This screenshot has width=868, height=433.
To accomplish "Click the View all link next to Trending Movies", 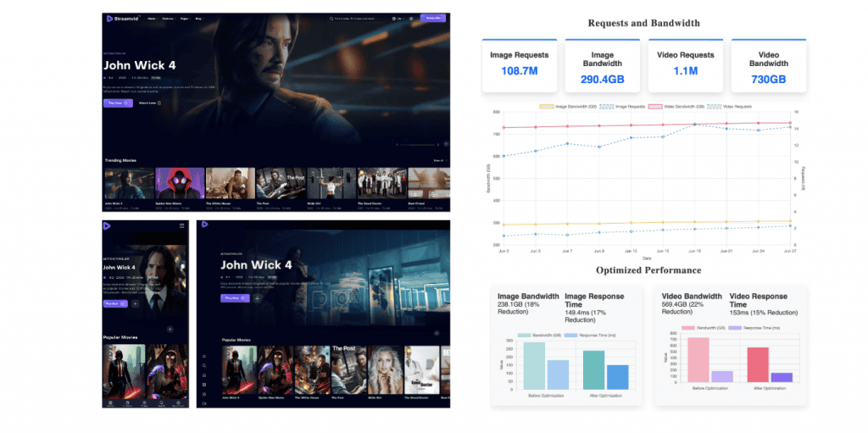I will pyautogui.click(x=440, y=161).
